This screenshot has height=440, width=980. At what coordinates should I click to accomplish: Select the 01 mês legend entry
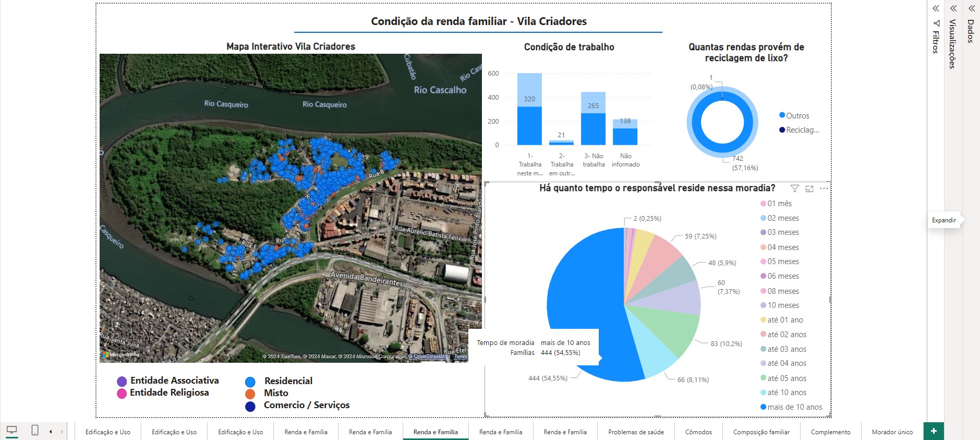pos(776,204)
